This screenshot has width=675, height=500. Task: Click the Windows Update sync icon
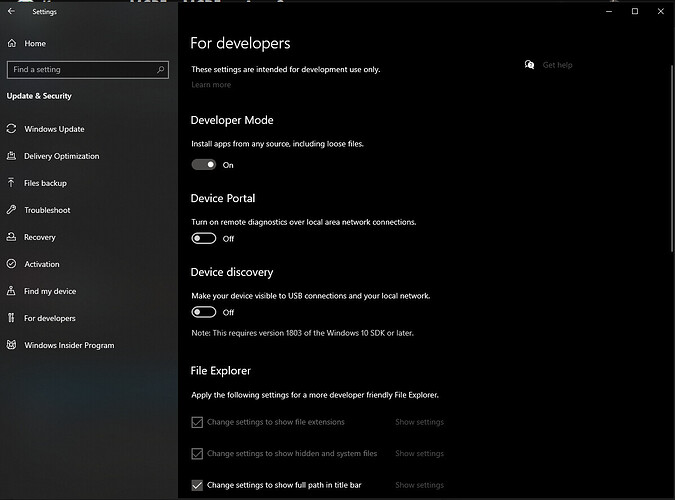[12, 129]
